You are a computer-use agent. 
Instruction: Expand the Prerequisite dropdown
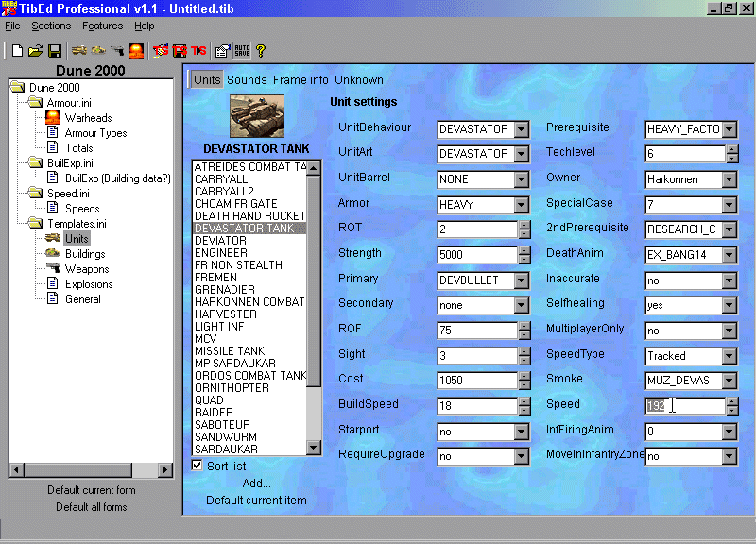pyautogui.click(x=730, y=129)
